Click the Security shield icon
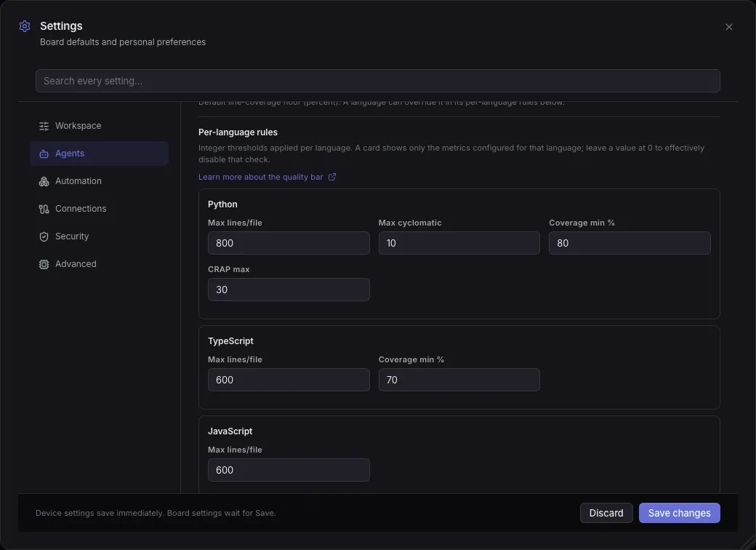 point(44,236)
